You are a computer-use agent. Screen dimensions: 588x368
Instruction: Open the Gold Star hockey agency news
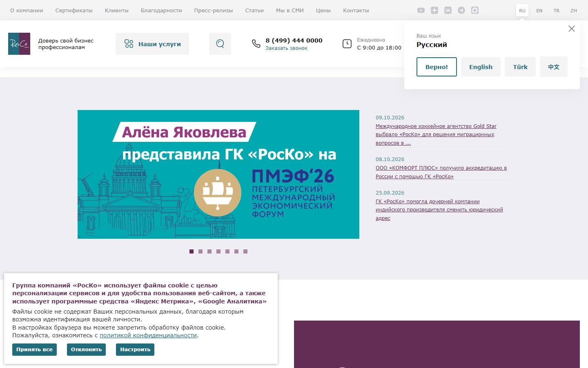pyautogui.click(x=436, y=135)
